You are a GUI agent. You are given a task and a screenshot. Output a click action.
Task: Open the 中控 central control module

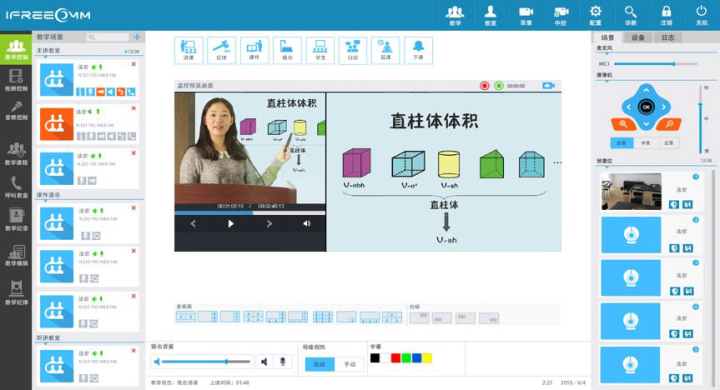(x=561, y=15)
